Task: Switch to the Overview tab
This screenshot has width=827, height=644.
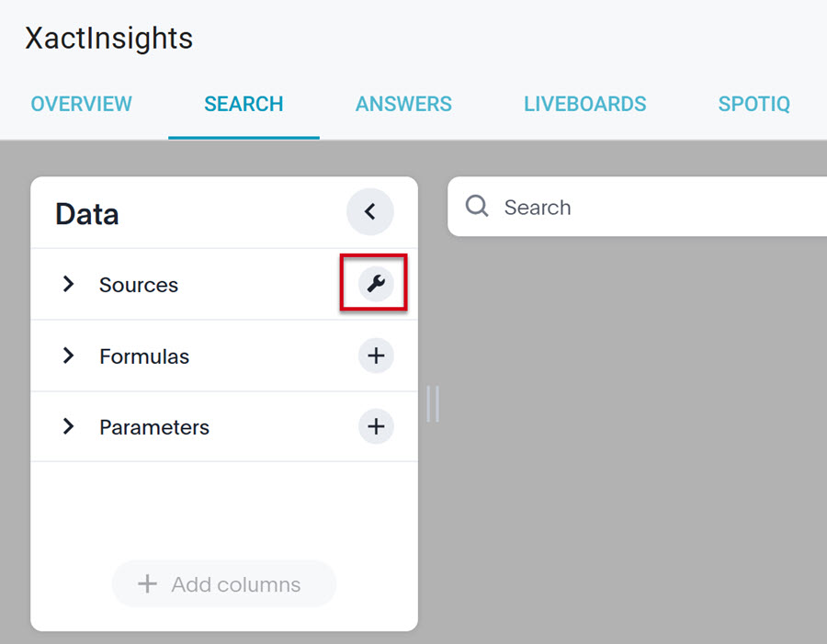Action: point(82,105)
